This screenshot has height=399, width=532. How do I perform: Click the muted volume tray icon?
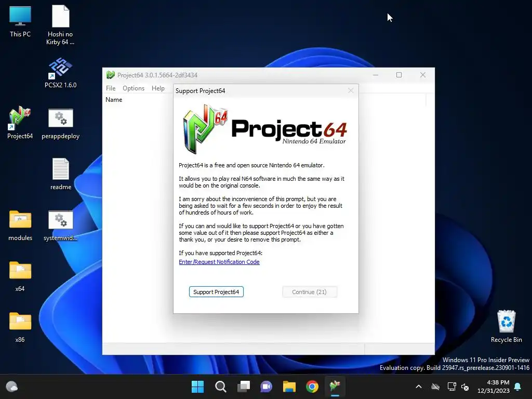point(465,387)
